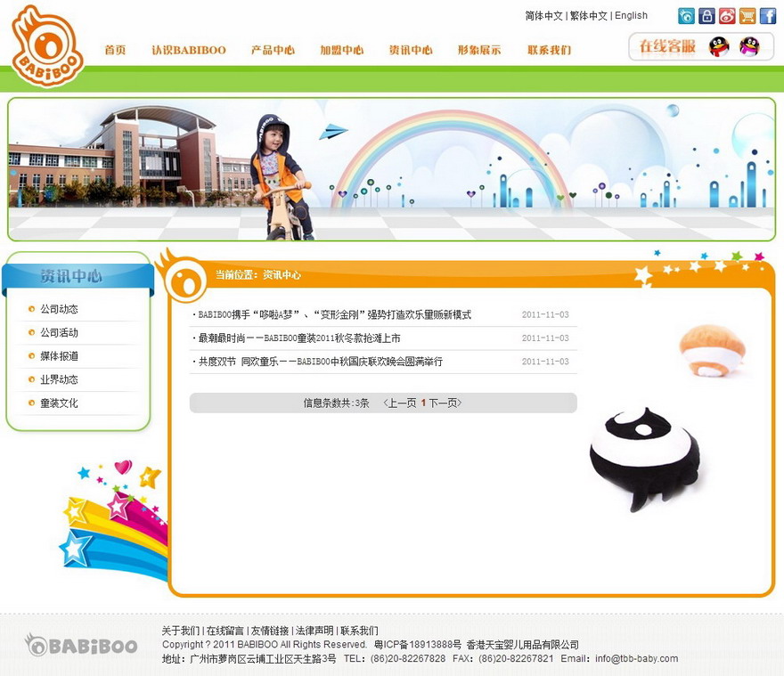Go to next page via 下一页
This screenshot has width=784, height=676.
point(445,403)
